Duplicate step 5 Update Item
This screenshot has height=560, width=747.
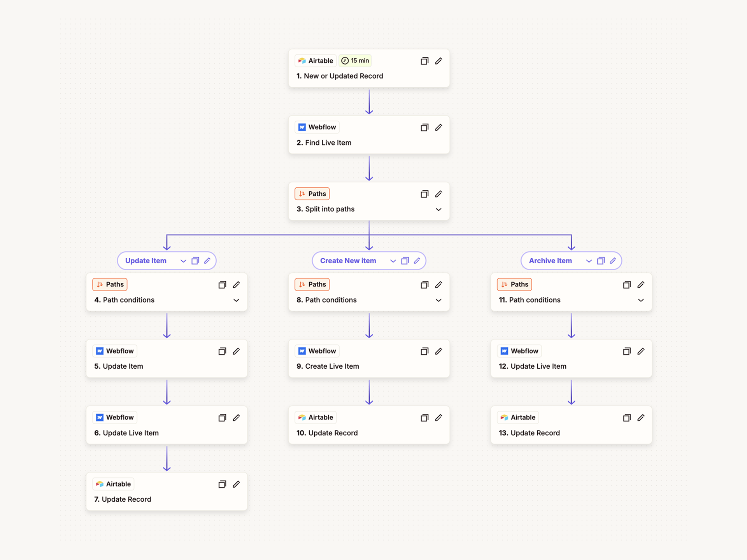point(222,352)
